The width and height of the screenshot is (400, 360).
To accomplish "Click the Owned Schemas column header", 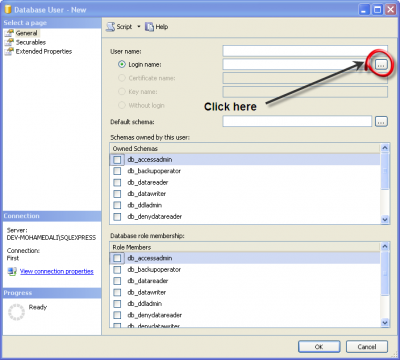I will [245, 148].
